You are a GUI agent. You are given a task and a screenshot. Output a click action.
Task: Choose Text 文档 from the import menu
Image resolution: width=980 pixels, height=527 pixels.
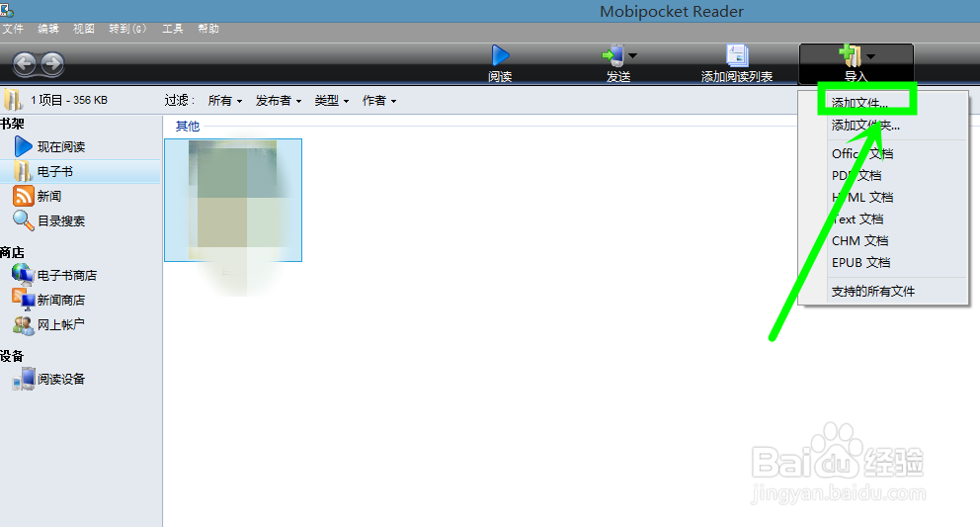[857, 220]
